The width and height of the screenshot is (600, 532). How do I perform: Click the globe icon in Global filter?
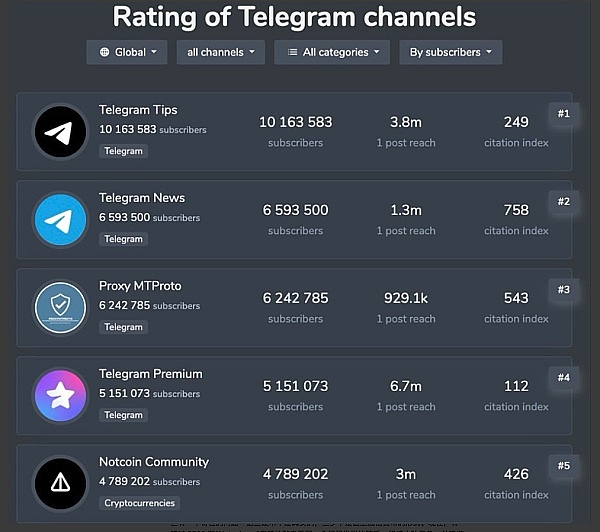tap(105, 52)
